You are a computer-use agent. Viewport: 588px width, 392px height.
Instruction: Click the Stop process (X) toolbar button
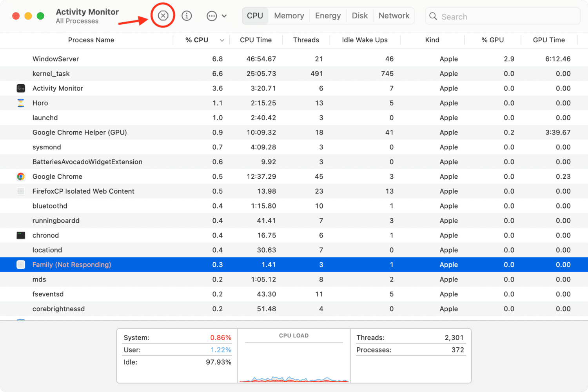point(163,16)
